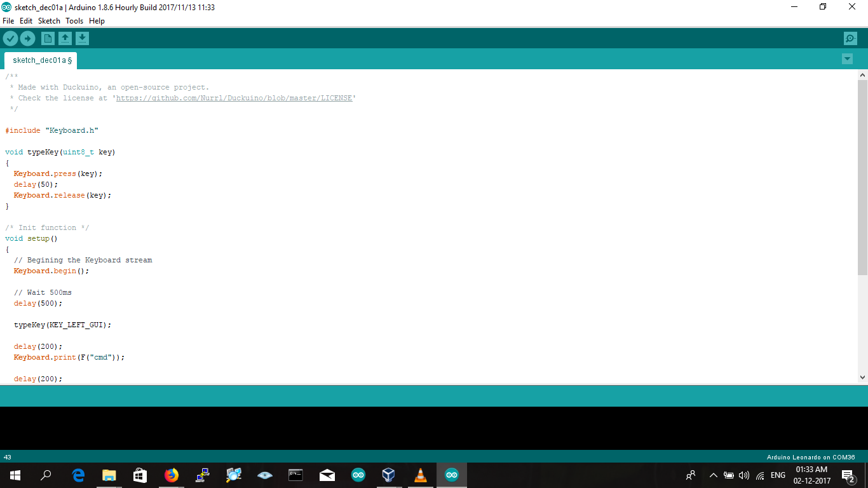868x488 pixels.
Task: Click the Wi-Fi network tray icon
Action: click(x=760, y=475)
